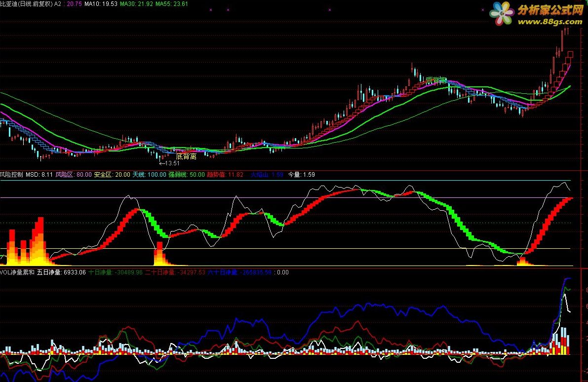Click the 趋势值: 11.82 readout
588x382 pixels.
(x=225, y=175)
